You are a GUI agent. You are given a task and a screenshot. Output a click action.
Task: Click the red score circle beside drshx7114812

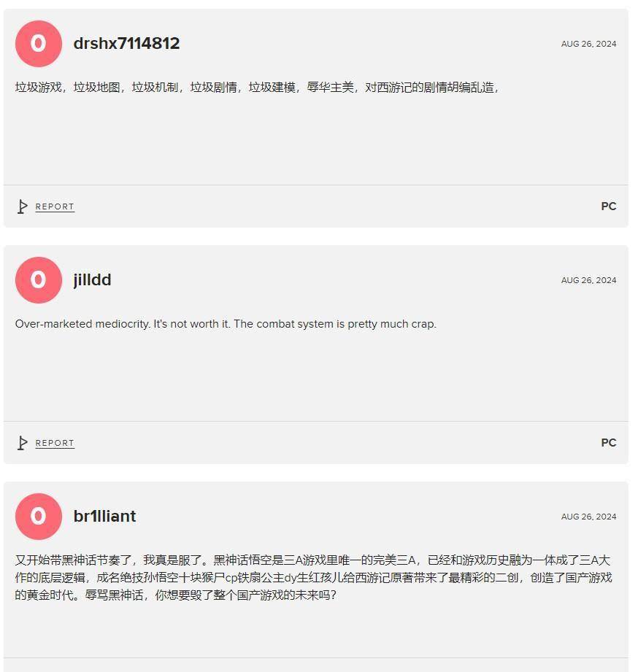[x=39, y=44]
